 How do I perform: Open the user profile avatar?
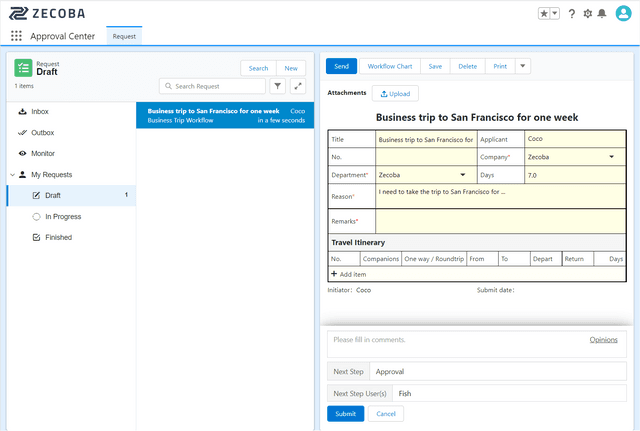coord(624,14)
